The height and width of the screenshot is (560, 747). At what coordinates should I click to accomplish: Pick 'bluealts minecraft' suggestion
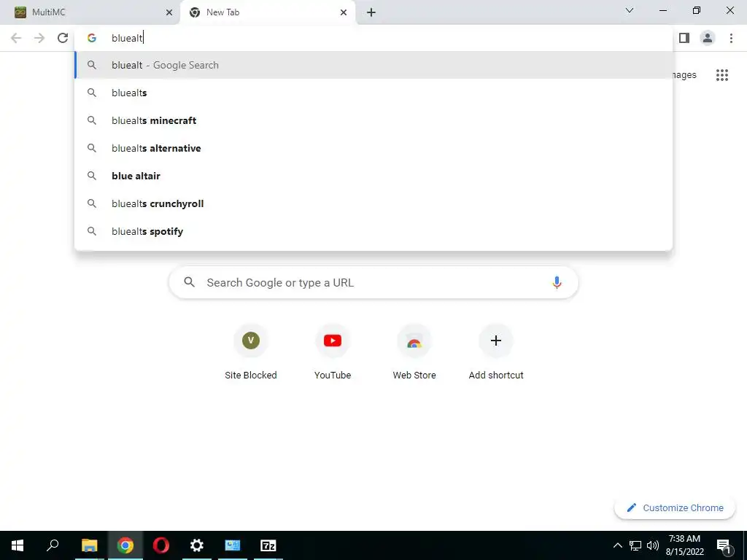pos(373,120)
